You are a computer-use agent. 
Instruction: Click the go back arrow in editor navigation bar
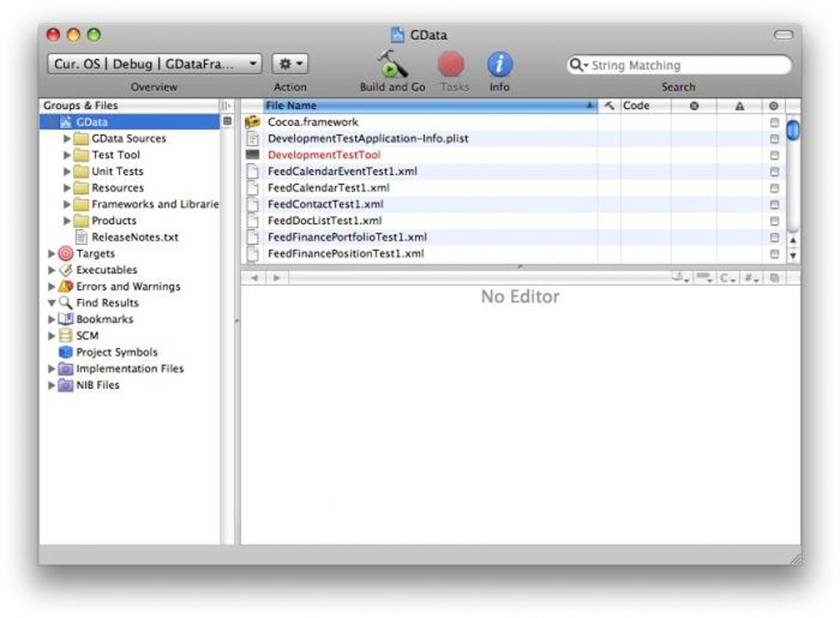254,278
